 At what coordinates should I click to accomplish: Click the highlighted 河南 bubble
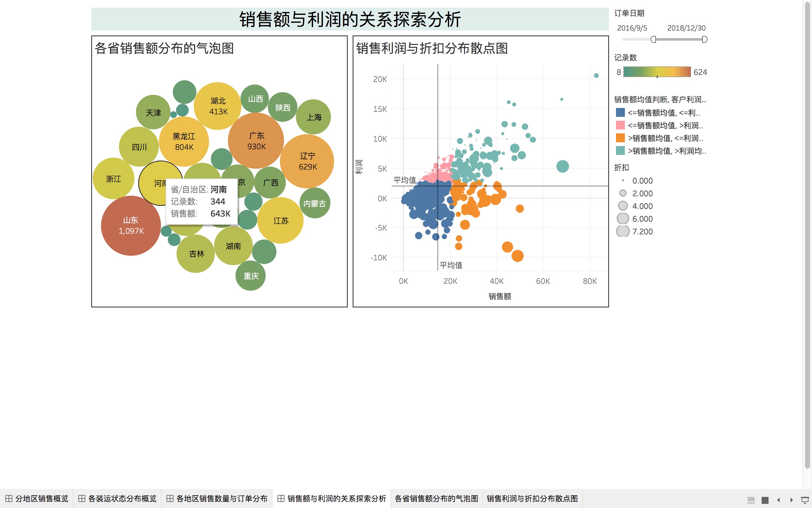(x=153, y=183)
